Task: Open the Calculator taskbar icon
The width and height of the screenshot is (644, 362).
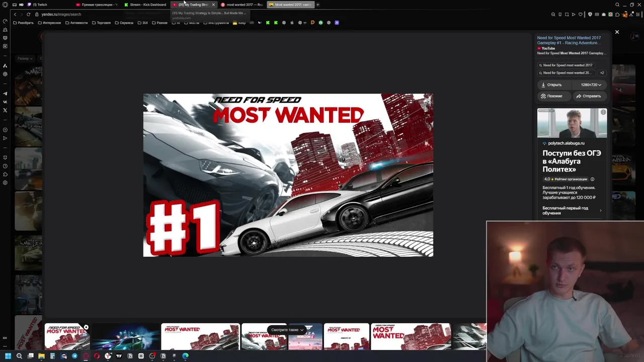Action: pyautogui.click(x=52, y=356)
